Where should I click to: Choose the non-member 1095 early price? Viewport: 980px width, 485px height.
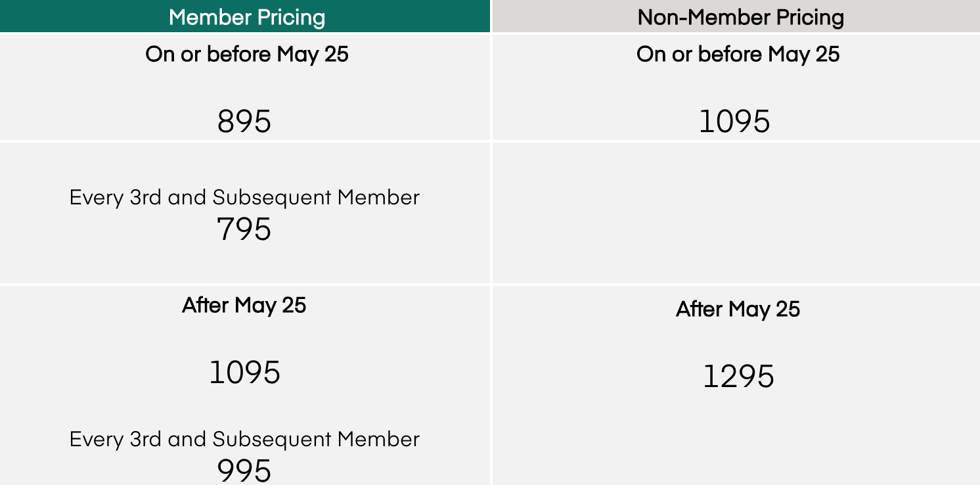pyautogui.click(x=734, y=122)
